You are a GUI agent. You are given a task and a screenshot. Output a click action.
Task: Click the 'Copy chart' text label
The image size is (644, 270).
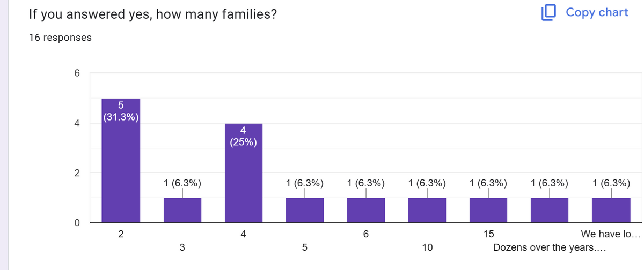pos(597,12)
